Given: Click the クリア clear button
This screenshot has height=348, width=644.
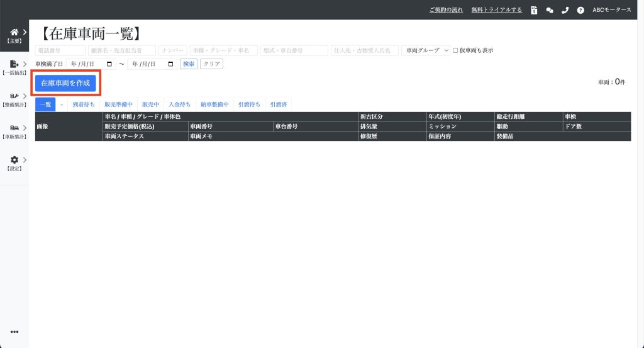Looking at the screenshot, I should tap(211, 64).
